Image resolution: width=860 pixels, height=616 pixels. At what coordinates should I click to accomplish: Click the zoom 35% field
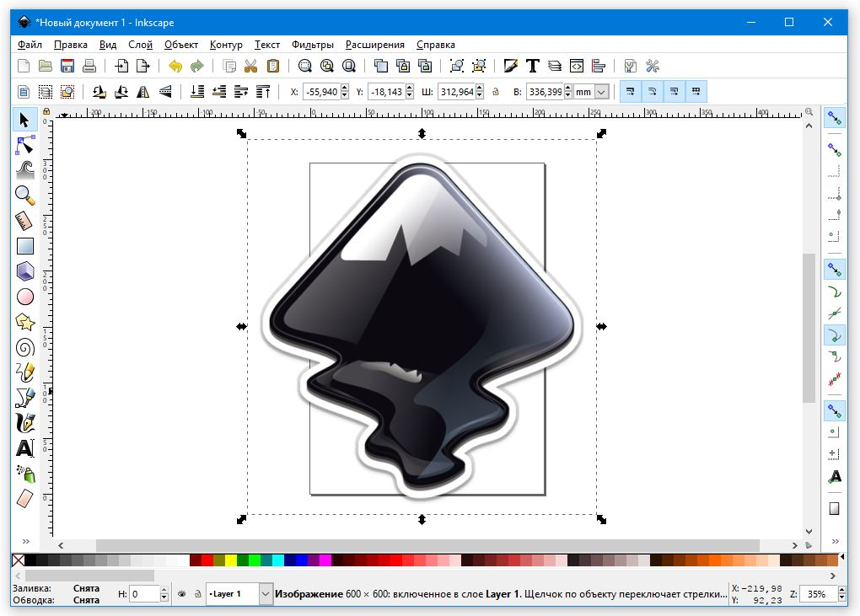819,593
